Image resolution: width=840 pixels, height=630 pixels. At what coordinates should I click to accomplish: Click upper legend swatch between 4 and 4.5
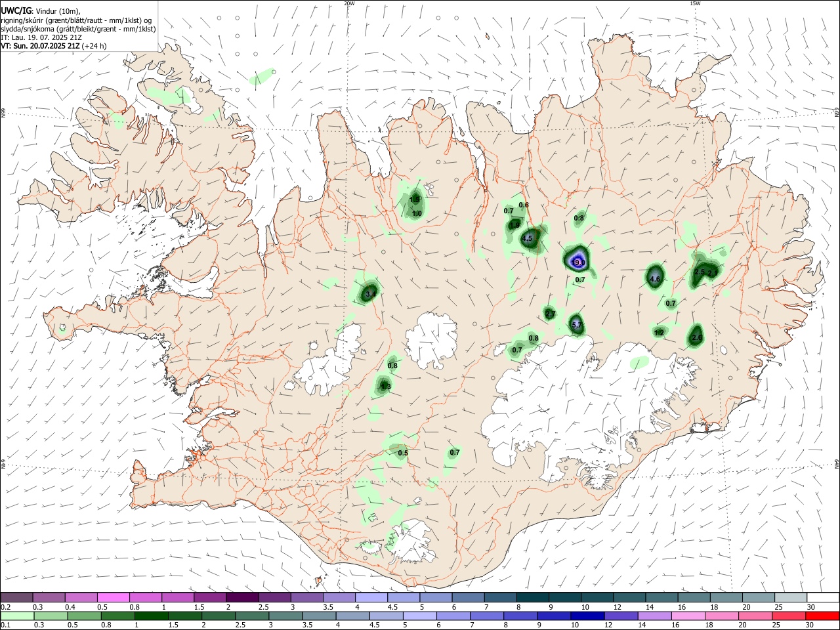[371, 598]
